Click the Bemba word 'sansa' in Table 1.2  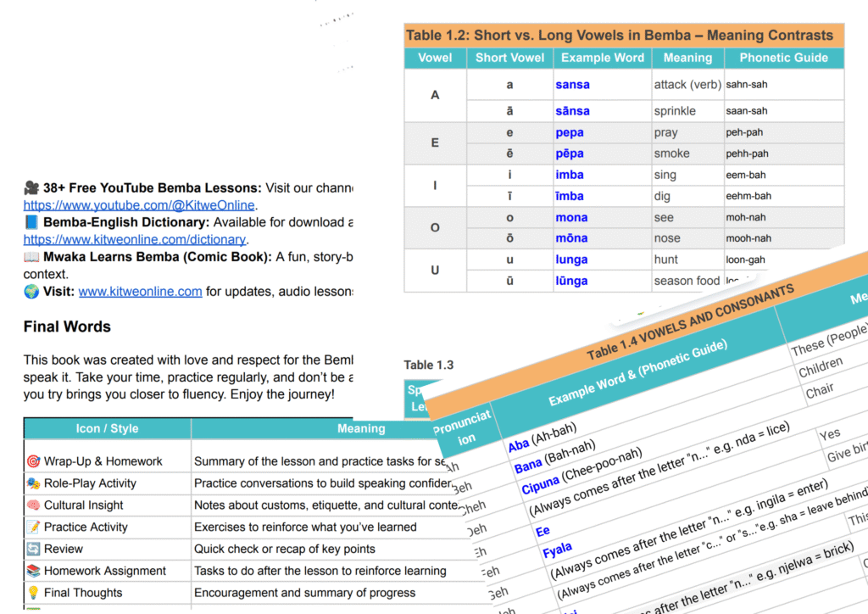(x=572, y=85)
